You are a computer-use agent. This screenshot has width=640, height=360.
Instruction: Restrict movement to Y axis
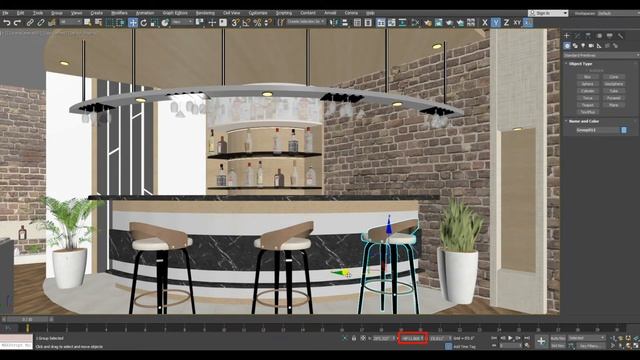496,23
